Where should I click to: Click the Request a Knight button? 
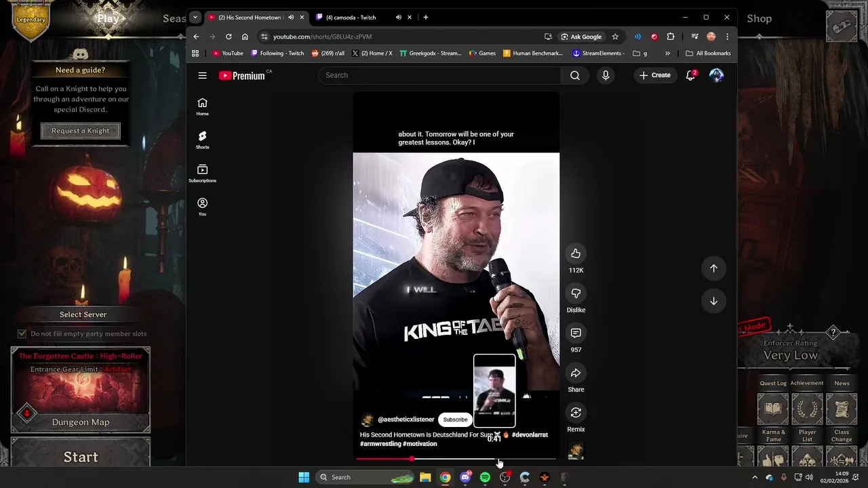tap(81, 131)
